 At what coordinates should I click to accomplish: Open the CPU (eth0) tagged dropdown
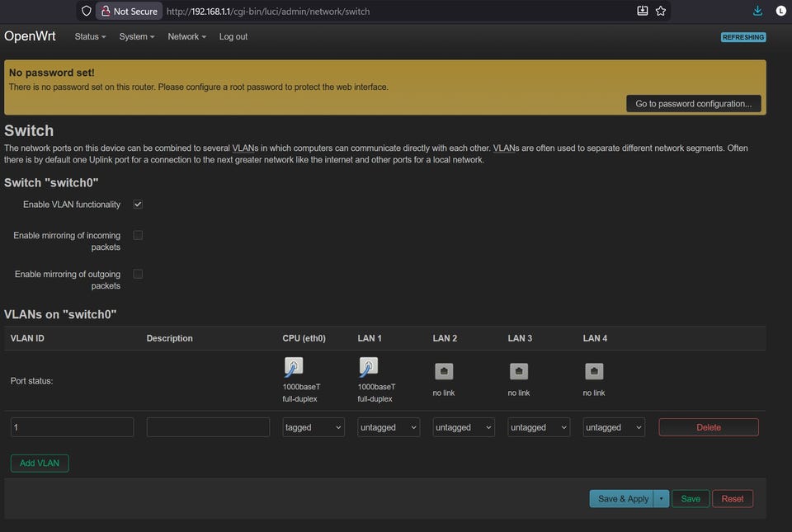(313, 427)
